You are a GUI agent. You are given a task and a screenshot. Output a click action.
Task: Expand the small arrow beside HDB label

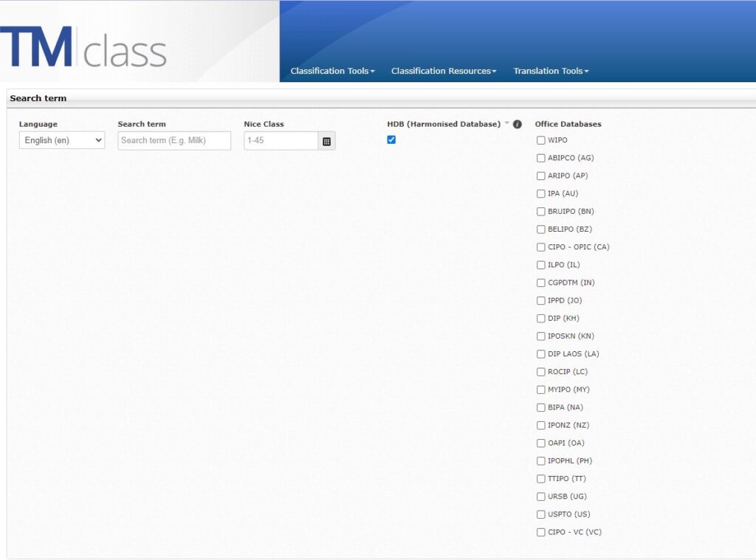tap(506, 123)
